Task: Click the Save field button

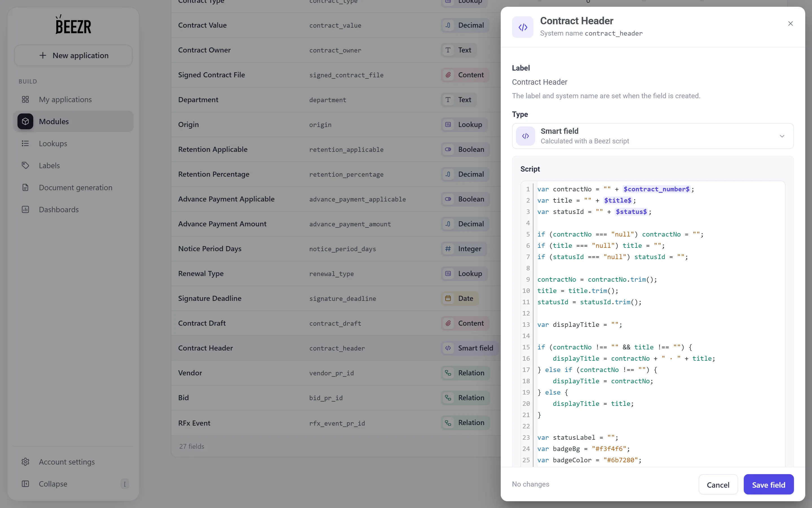Action: [768, 485]
